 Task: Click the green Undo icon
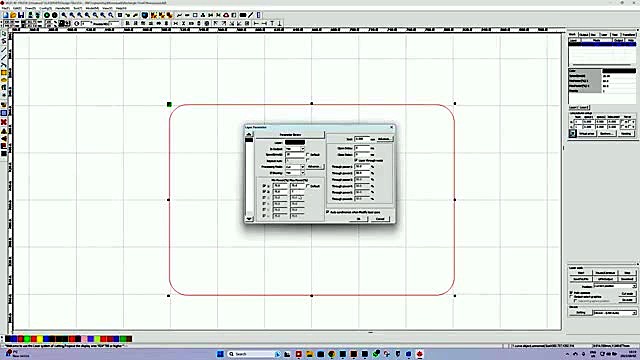[x=47, y=15]
